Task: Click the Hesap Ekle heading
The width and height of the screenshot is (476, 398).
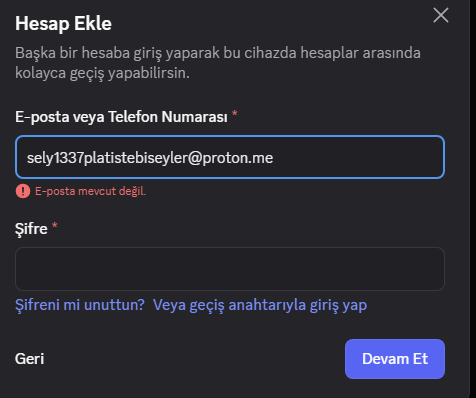Action: pyautogui.click(x=63, y=23)
